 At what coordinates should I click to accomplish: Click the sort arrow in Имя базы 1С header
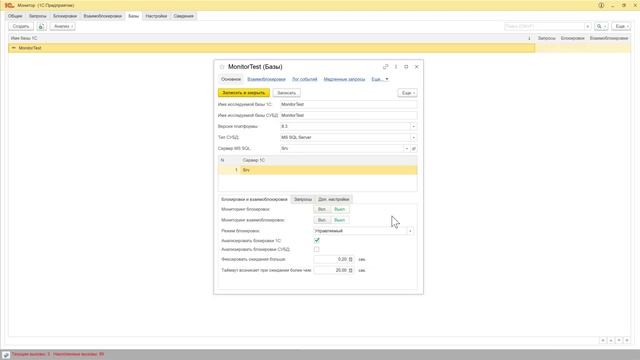(529, 38)
